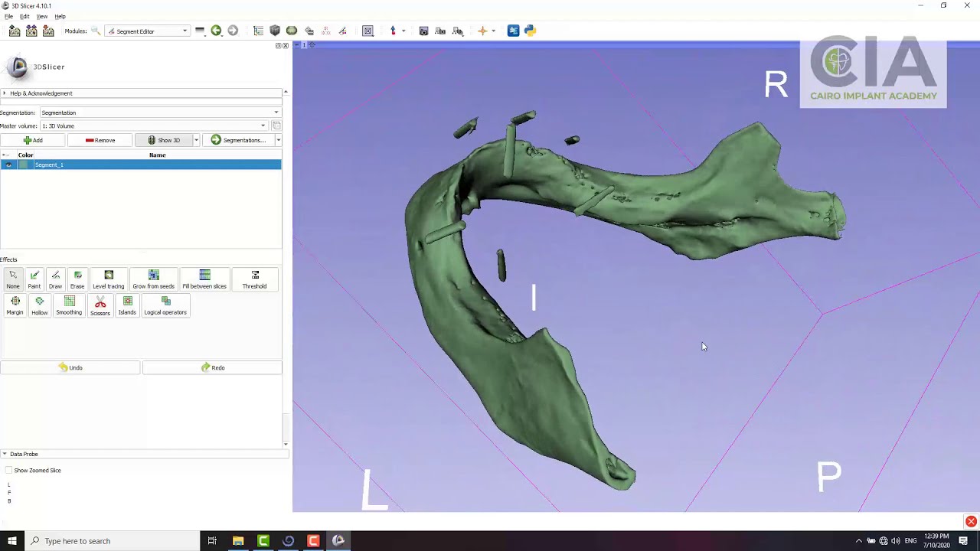Select the Erase effect tool
The width and height of the screenshot is (980, 551).
[77, 279]
